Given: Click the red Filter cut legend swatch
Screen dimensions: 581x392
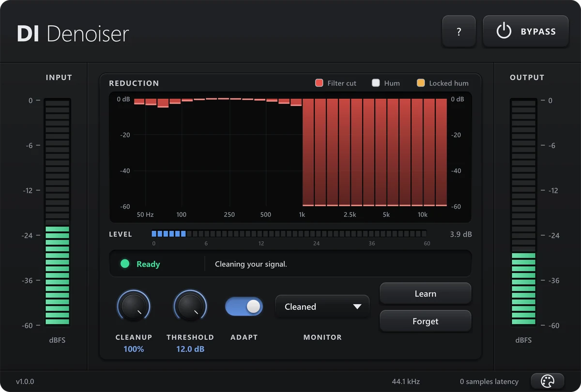Looking at the screenshot, I should click(319, 83).
